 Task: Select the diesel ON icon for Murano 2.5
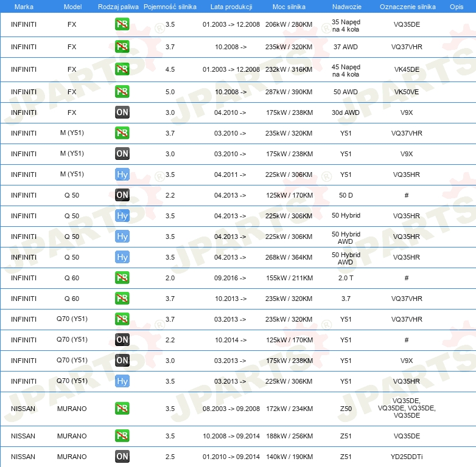pyautogui.click(x=122, y=457)
